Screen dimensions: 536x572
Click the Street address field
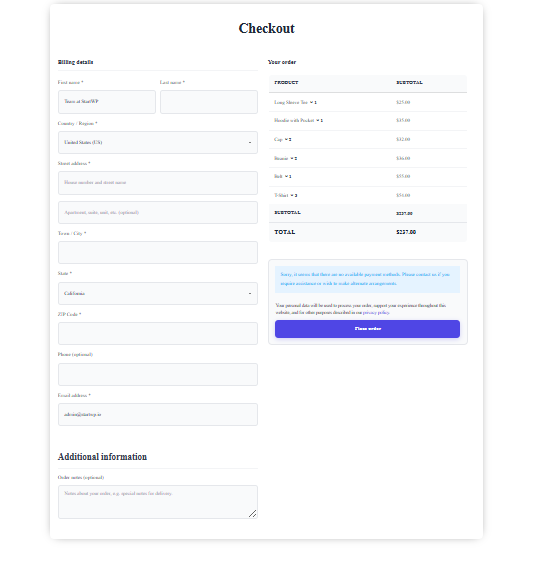(158, 183)
